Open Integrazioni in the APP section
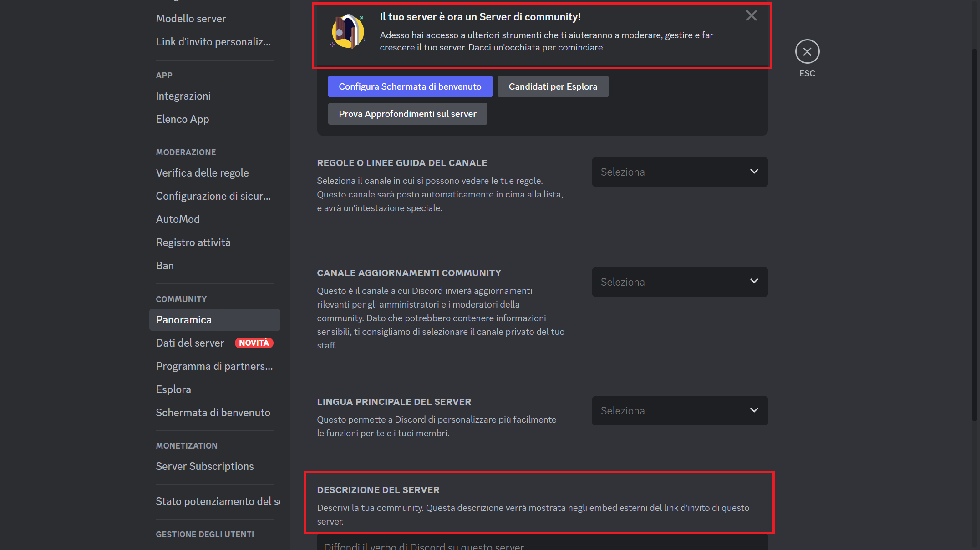 point(183,96)
